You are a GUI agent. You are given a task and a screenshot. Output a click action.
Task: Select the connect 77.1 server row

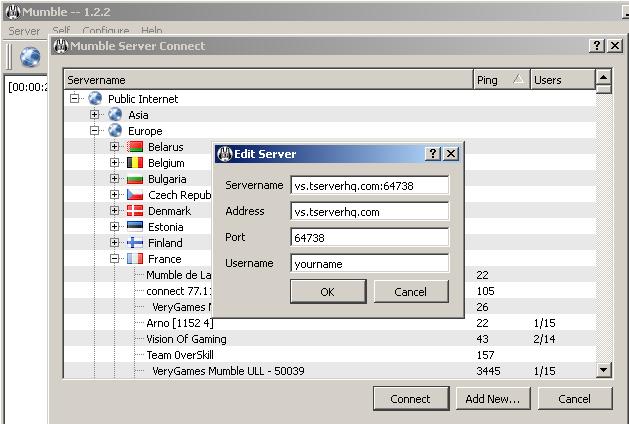179,291
